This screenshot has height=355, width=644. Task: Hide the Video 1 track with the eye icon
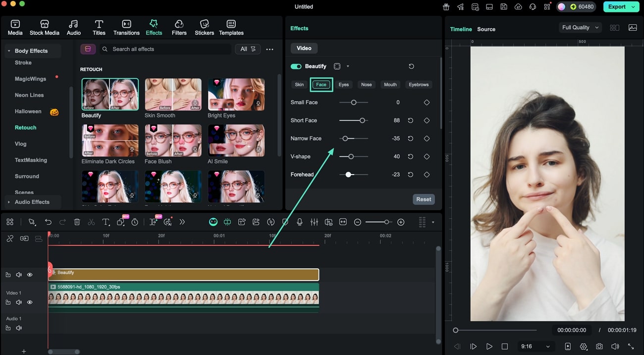29,302
